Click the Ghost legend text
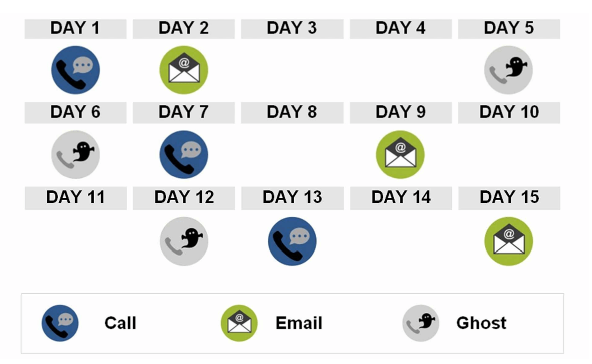Image resolution: width=592 pixels, height=364 pixels. tap(482, 323)
